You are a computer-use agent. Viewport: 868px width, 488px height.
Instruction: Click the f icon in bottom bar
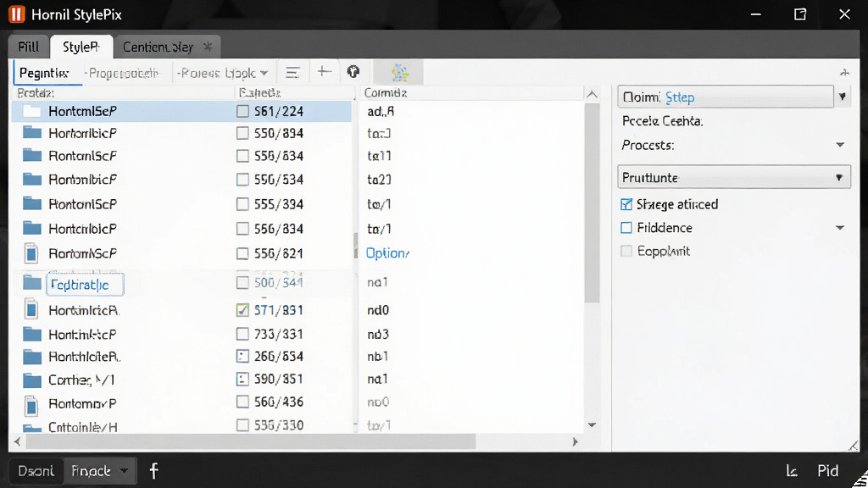[x=154, y=471]
